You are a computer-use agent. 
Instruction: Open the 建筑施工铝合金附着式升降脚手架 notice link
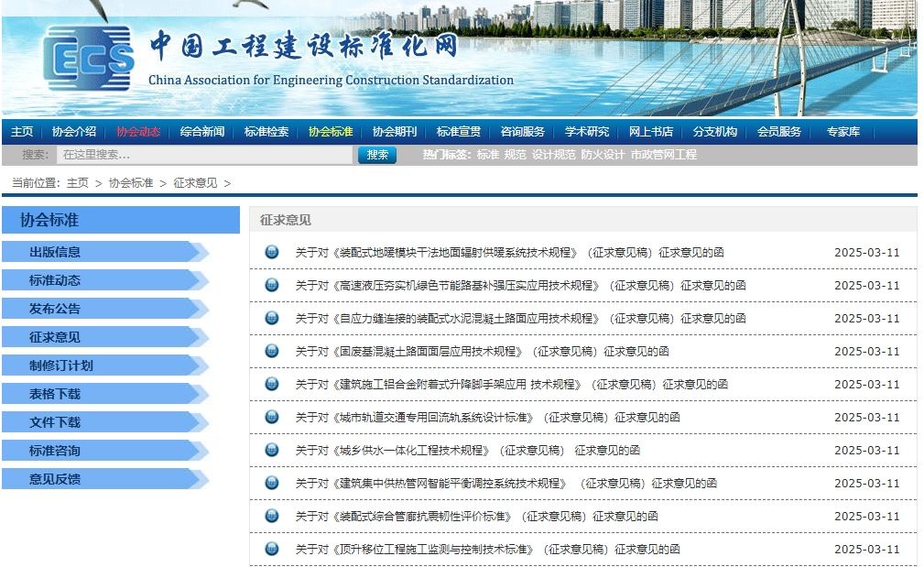pos(511,384)
